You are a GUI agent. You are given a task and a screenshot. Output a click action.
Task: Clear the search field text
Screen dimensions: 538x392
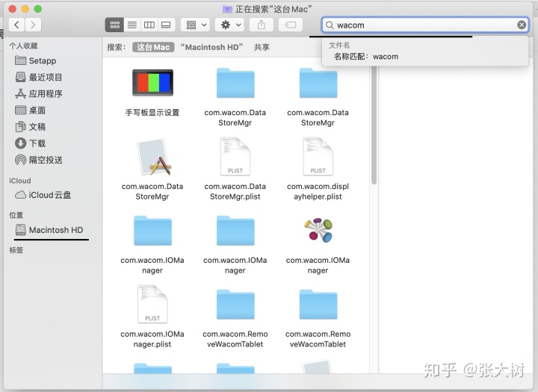(x=522, y=25)
